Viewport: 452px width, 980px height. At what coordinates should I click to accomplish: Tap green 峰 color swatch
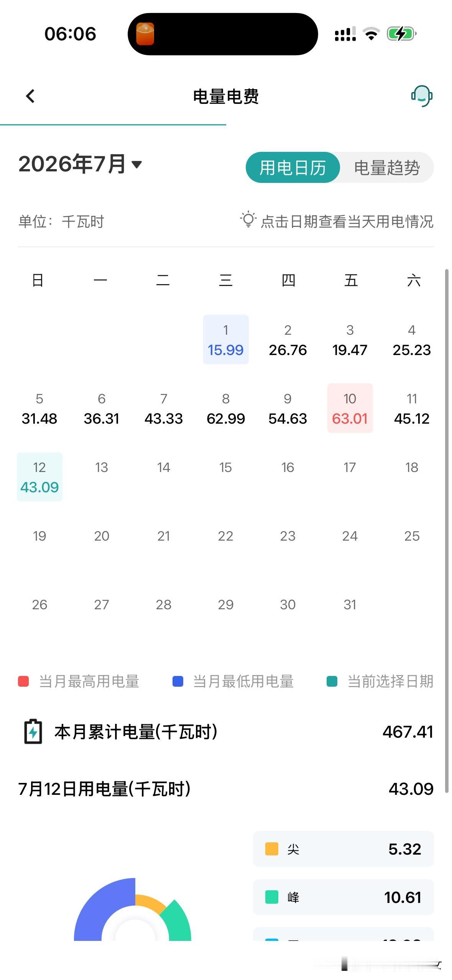[x=272, y=897]
